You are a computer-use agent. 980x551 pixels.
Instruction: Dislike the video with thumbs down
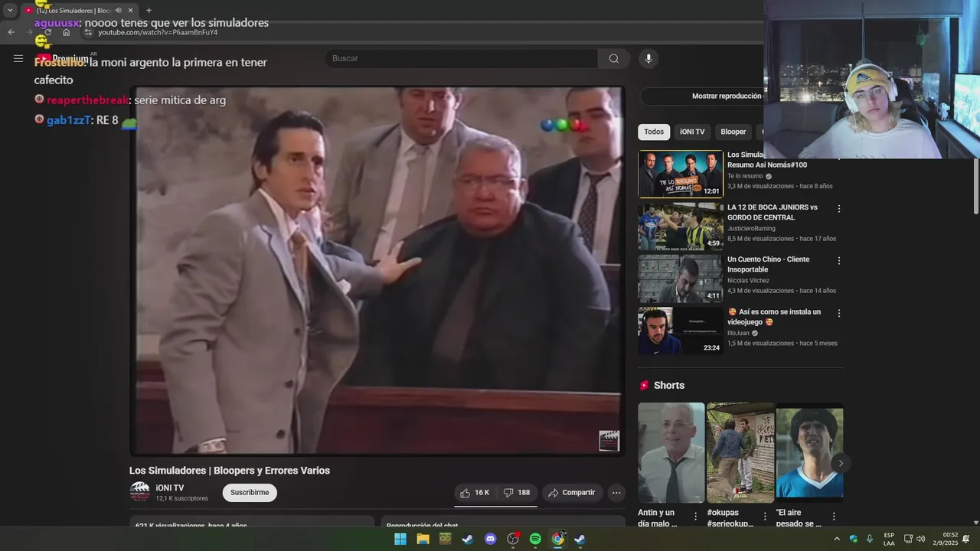pyautogui.click(x=517, y=493)
